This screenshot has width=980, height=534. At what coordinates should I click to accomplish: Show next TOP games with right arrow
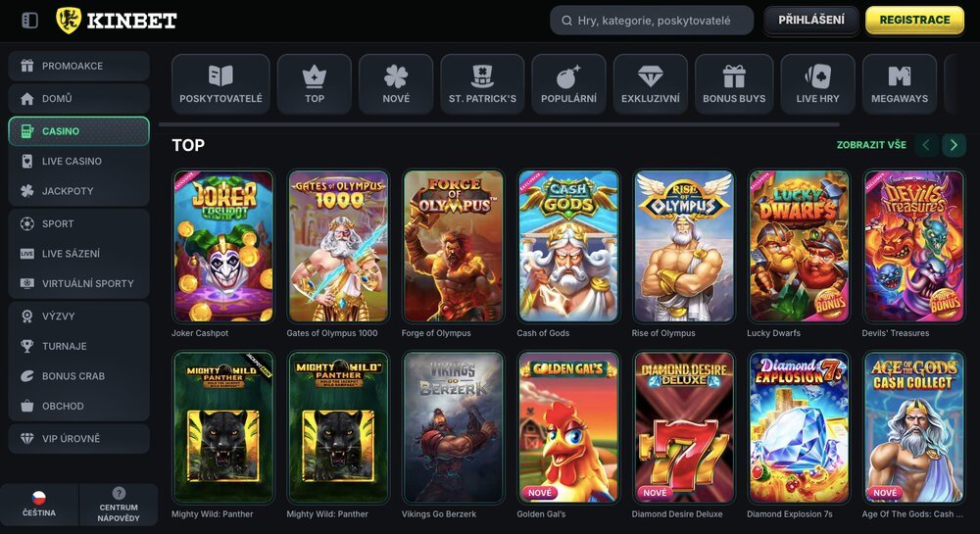(x=954, y=145)
